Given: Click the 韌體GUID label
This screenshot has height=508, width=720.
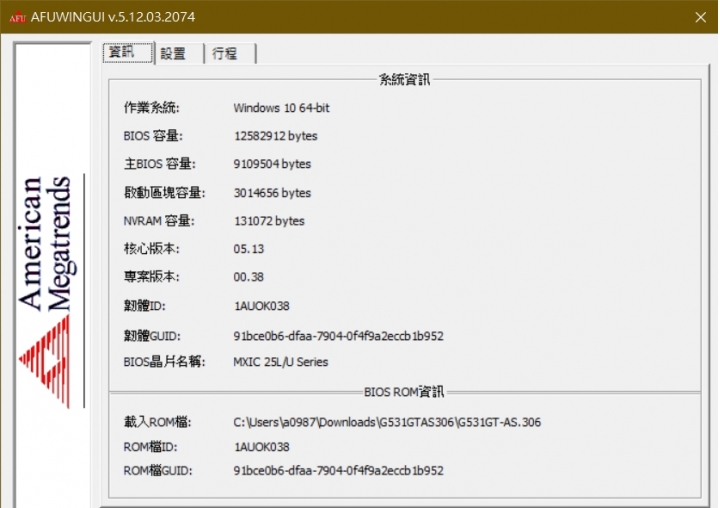Looking at the screenshot, I should (x=152, y=336).
